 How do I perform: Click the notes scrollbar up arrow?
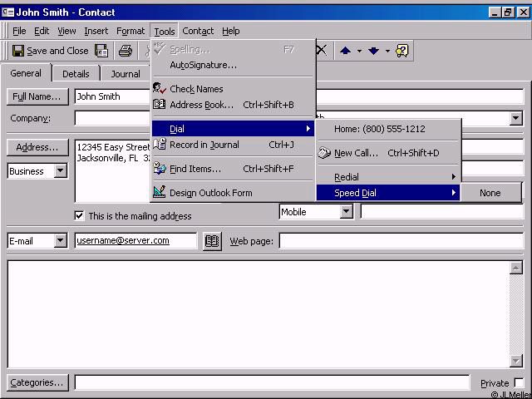515,268
